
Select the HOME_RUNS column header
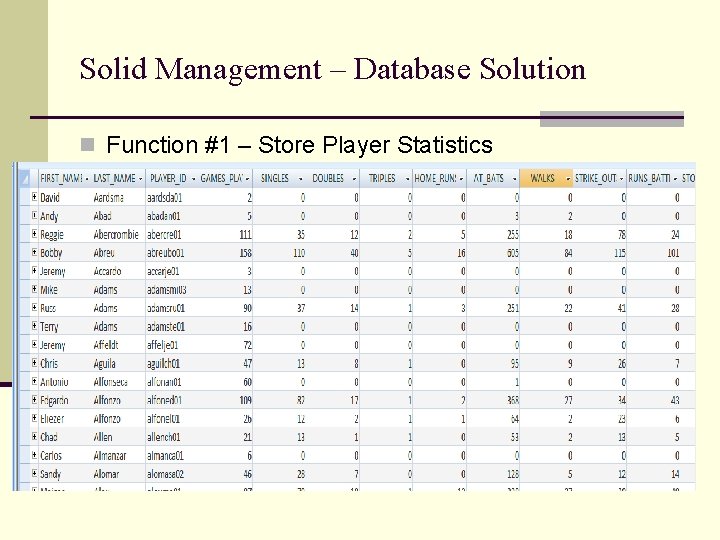click(439, 178)
